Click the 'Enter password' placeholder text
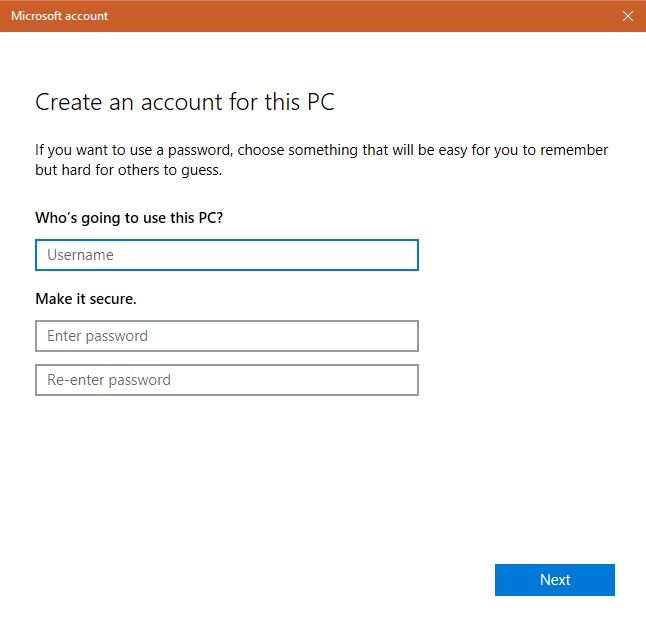The image size is (646, 629). pos(97,336)
